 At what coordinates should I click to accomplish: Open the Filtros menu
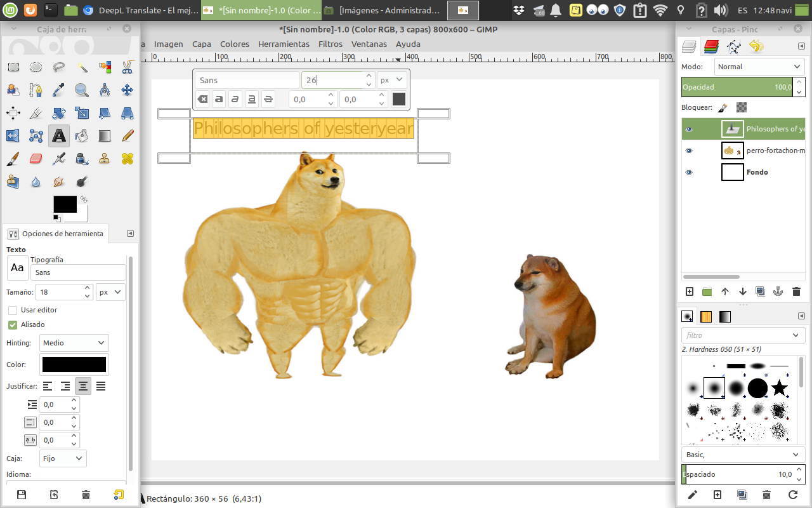tap(331, 44)
